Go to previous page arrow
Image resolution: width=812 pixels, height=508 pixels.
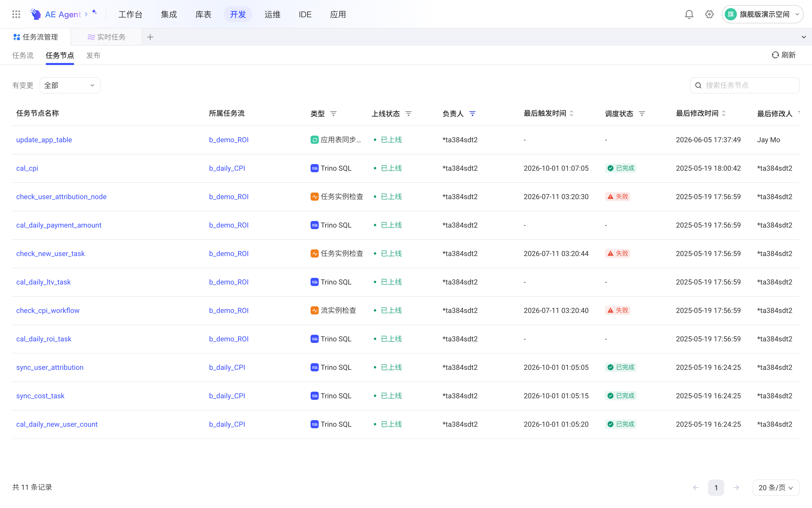coord(696,487)
